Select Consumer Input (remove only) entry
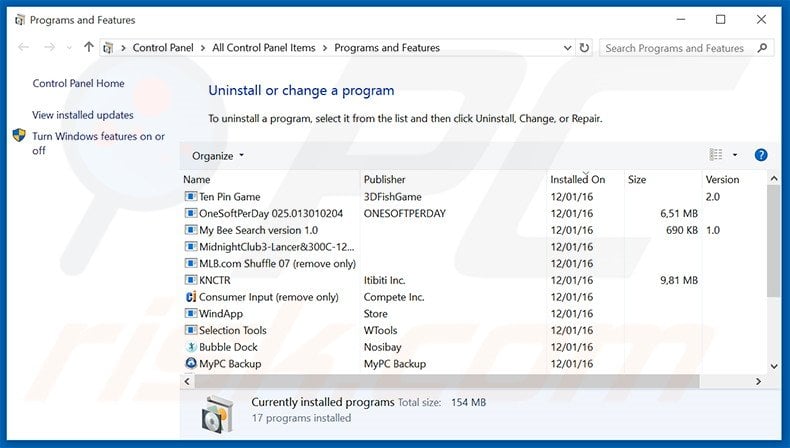Viewport: 790px width, 448px height. [269, 297]
